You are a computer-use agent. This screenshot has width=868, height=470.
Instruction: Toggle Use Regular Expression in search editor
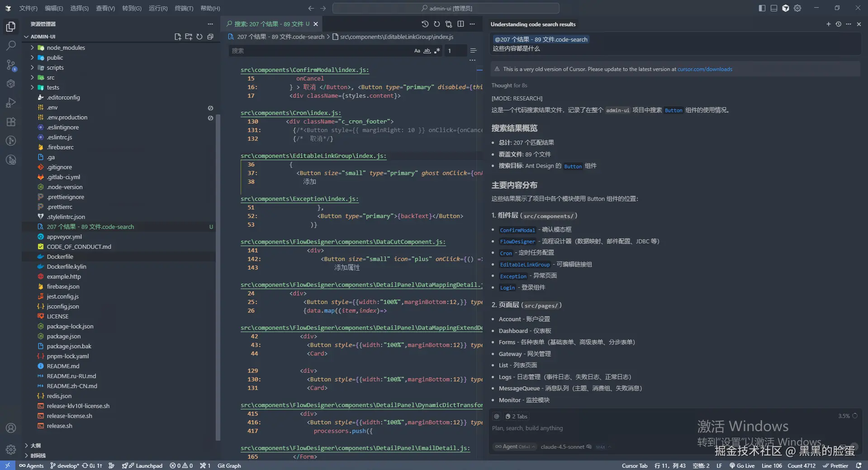click(437, 51)
